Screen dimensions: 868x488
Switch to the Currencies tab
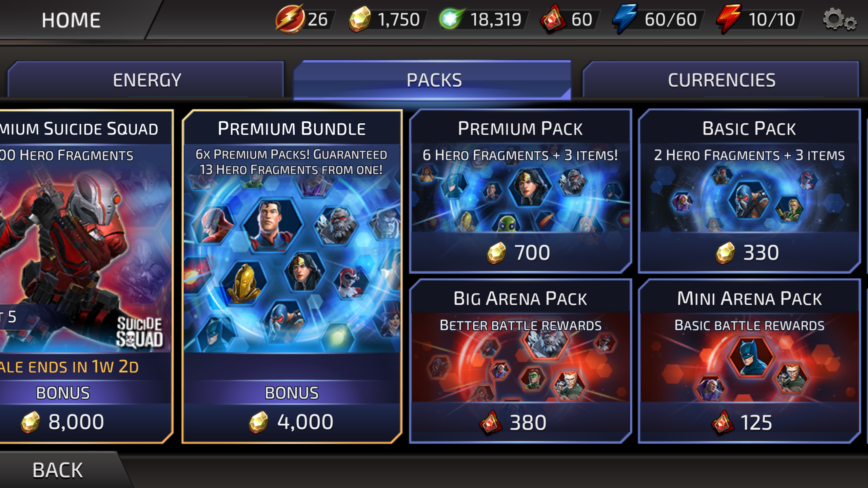pos(722,80)
